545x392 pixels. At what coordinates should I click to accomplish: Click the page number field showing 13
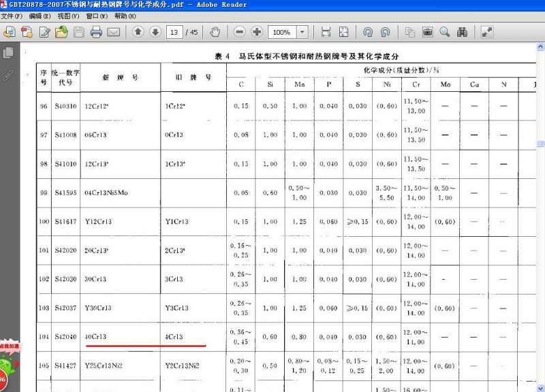coord(174,32)
